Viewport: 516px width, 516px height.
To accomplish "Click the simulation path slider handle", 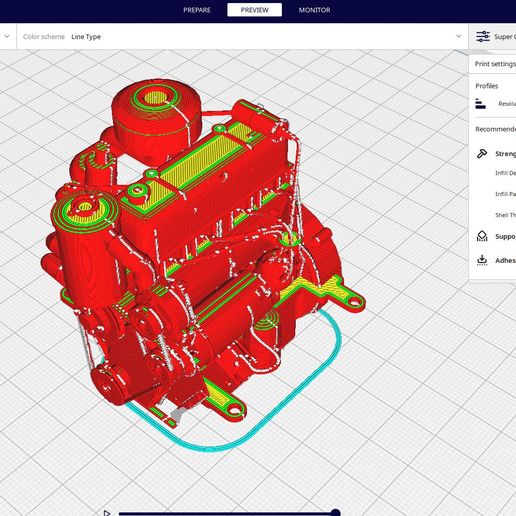I will coord(335,513).
